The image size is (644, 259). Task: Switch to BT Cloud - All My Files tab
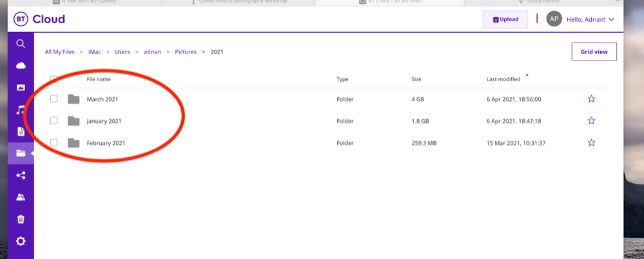[390, 2]
